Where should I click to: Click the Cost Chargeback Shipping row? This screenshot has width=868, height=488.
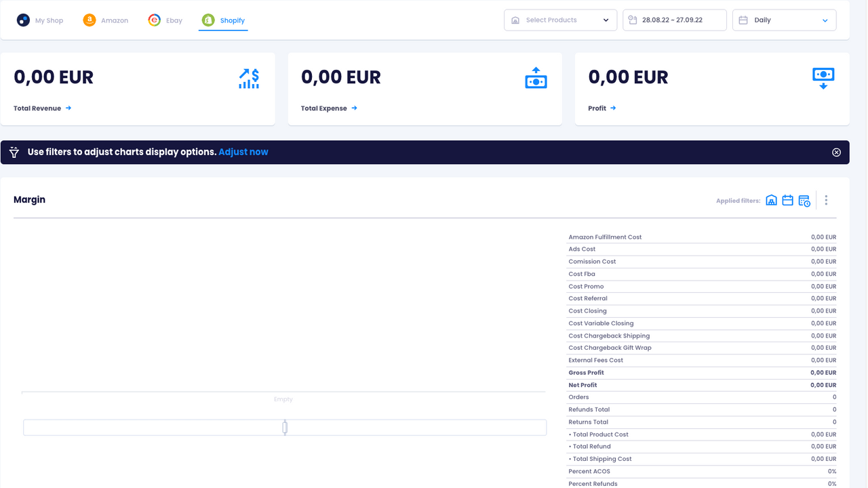[701, 335]
